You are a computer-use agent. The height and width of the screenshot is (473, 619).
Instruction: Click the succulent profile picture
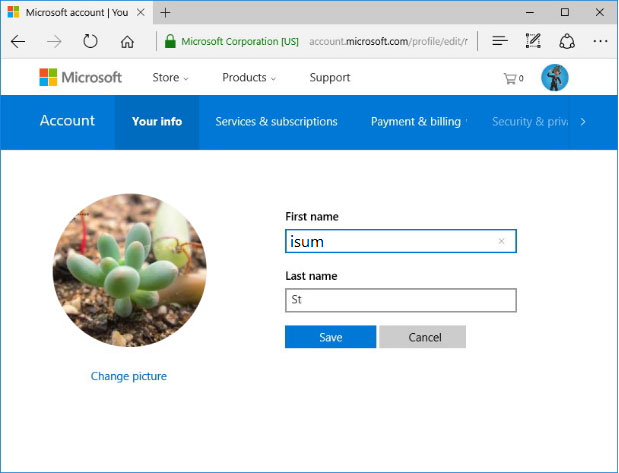[129, 270]
